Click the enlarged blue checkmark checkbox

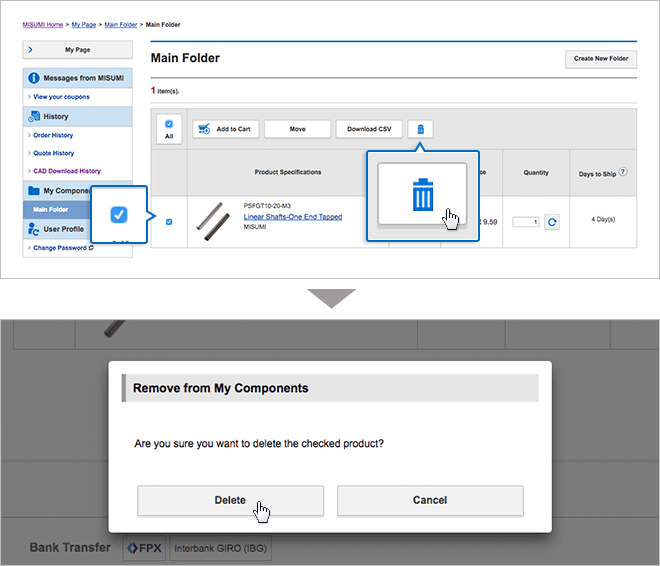coord(118,214)
